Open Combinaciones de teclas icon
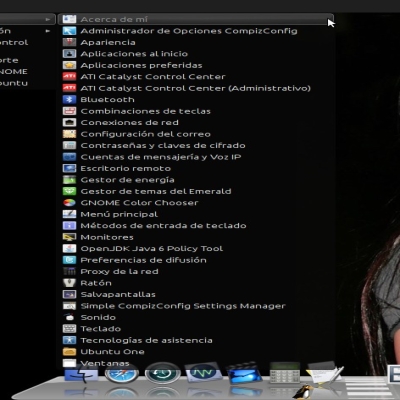The height and width of the screenshot is (400, 400). 69,111
